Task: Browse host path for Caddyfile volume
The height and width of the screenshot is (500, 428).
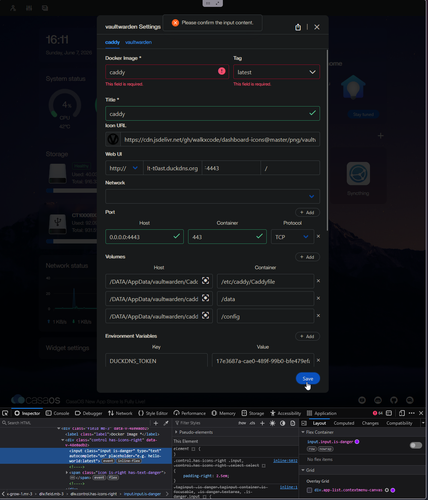Action: [x=206, y=281]
